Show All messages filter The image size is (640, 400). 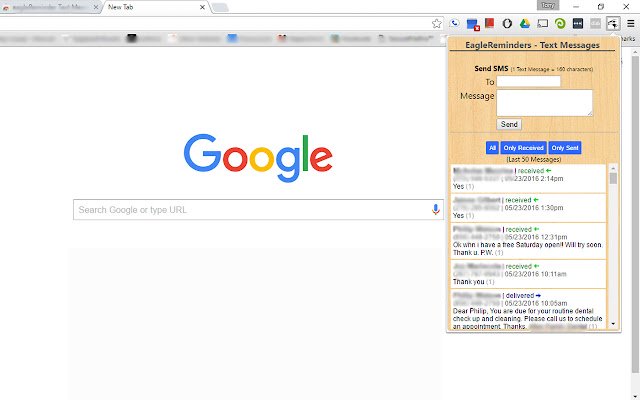[492, 148]
